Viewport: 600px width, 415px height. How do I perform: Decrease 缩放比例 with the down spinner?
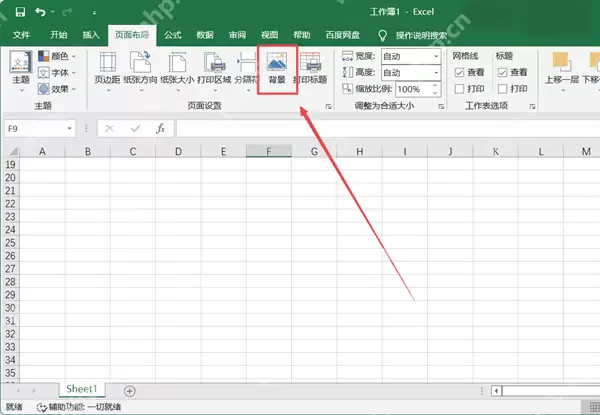click(x=435, y=93)
